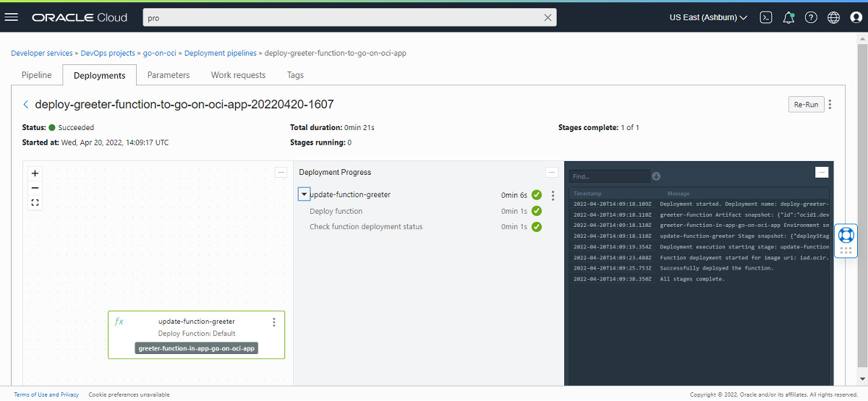Open US East (Ashburn) region dropdown
This screenshot has height=401, width=868.
708,17
